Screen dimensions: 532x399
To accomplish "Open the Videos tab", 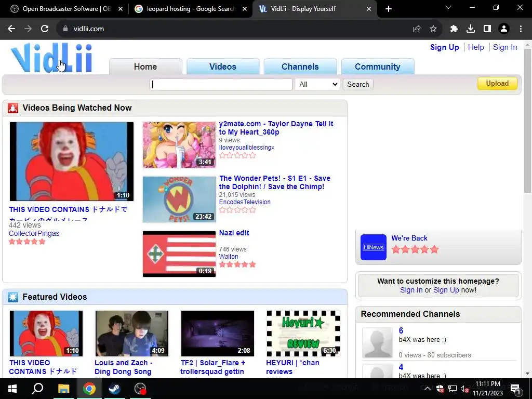I will click(223, 66).
